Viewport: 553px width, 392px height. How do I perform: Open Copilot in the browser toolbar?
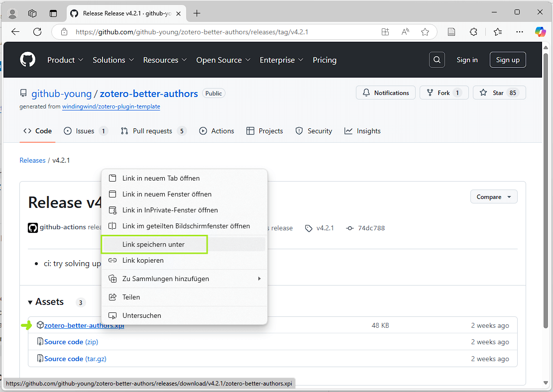[540, 32]
